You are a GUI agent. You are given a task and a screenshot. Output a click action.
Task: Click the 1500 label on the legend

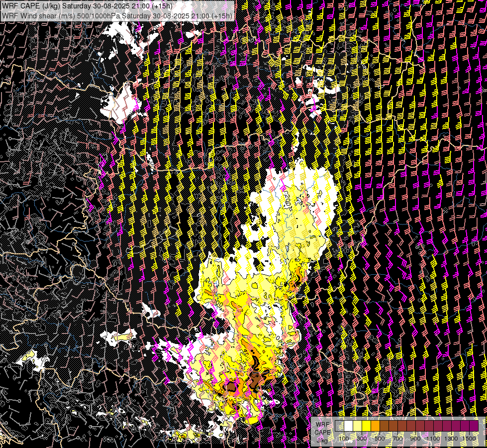tap(469, 439)
